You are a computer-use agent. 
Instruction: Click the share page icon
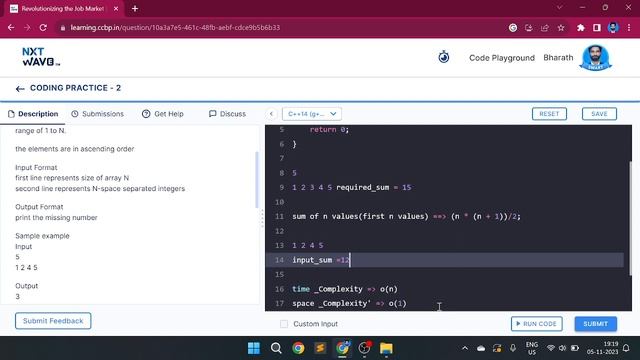[x=544, y=28]
